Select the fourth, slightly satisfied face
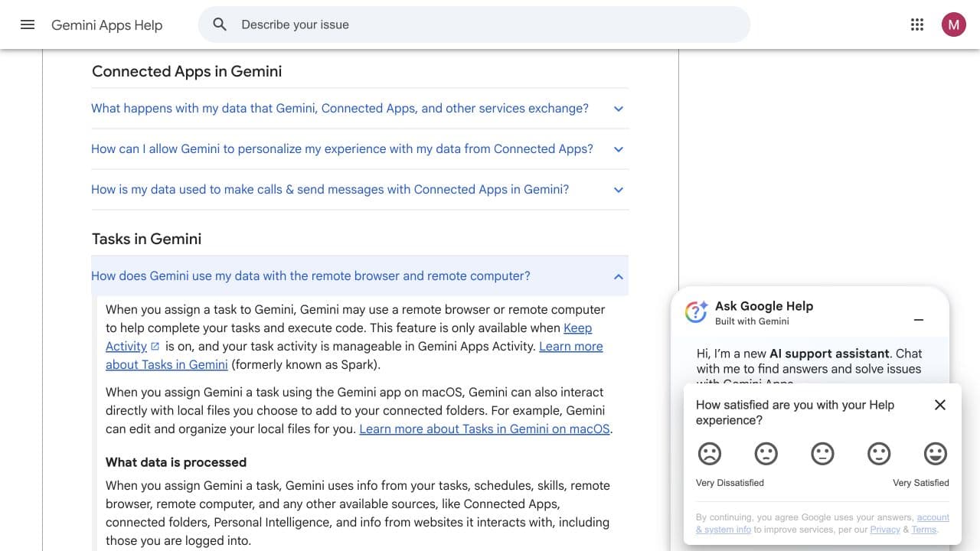 tap(879, 454)
